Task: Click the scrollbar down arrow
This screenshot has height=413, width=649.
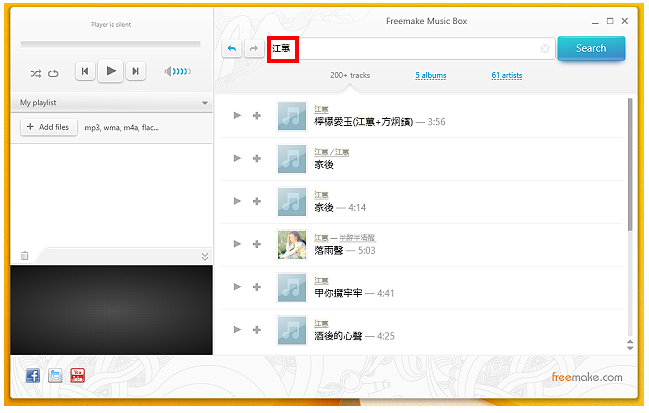Action: pyautogui.click(x=630, y=348)
